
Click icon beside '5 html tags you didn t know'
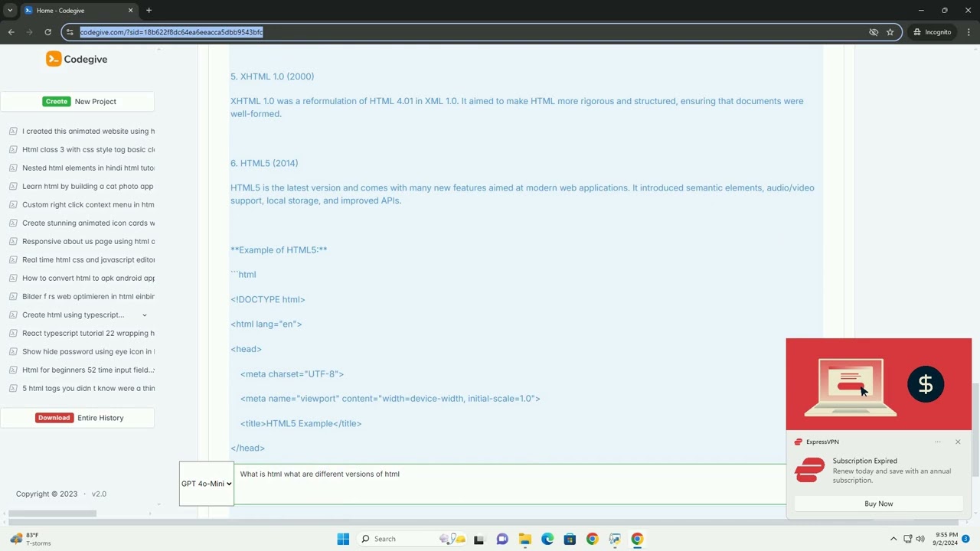[13, 388]
